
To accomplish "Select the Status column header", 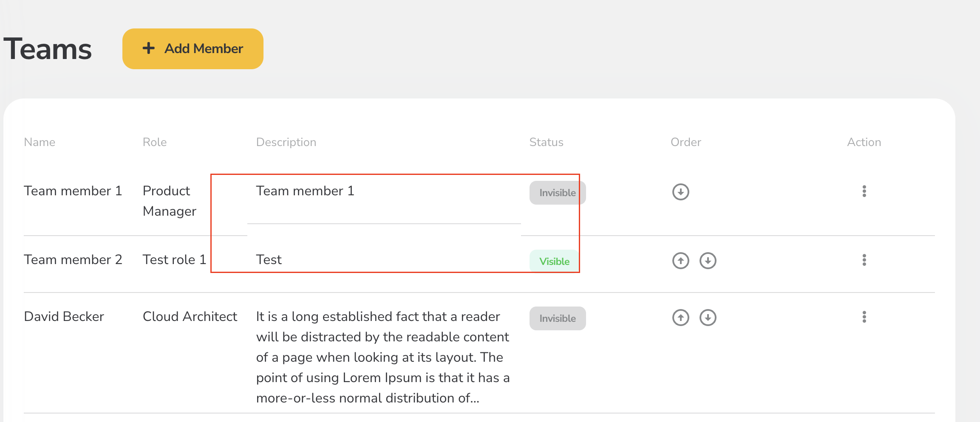I will click(x=546, y=142).
